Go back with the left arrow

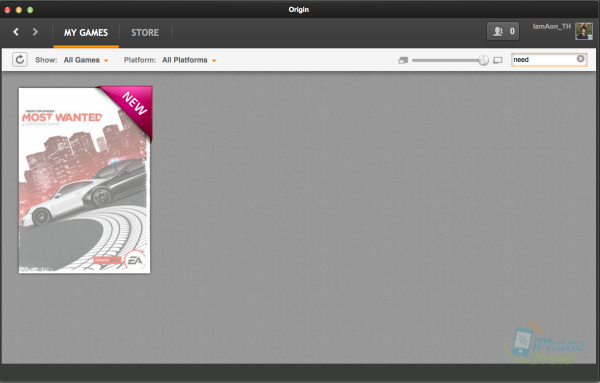point(16,32)
